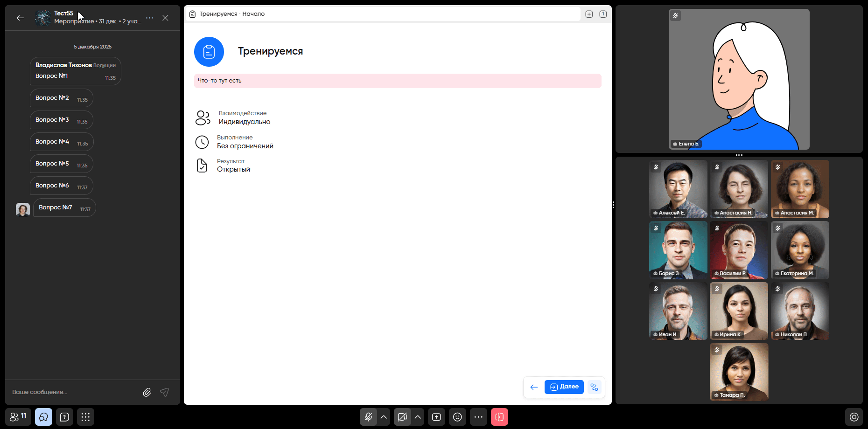Click the three-dot divider handle between video panels
Image resolution: width=868 pixels, height=429 pixels.
(x=739, y=155)
